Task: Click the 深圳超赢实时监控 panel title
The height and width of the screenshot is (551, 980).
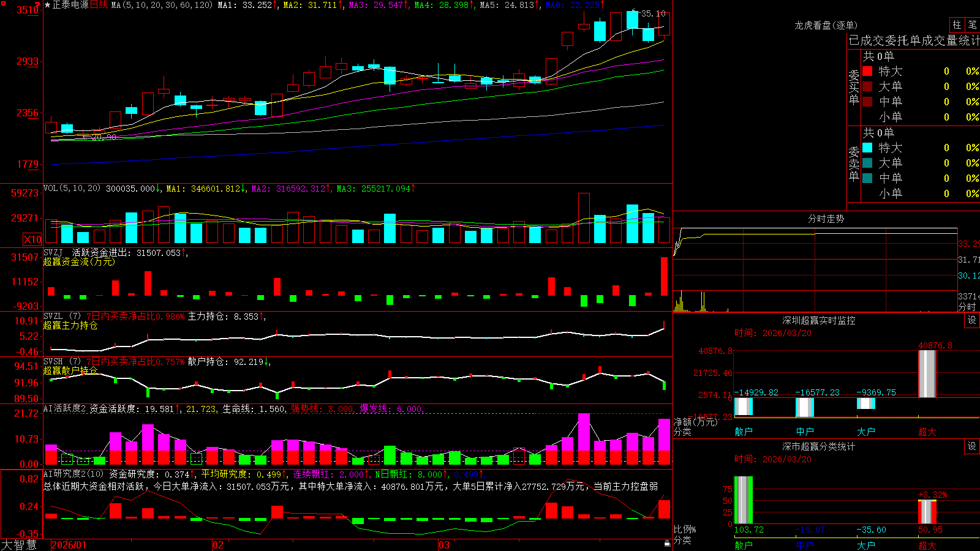Action: point(818,320)
